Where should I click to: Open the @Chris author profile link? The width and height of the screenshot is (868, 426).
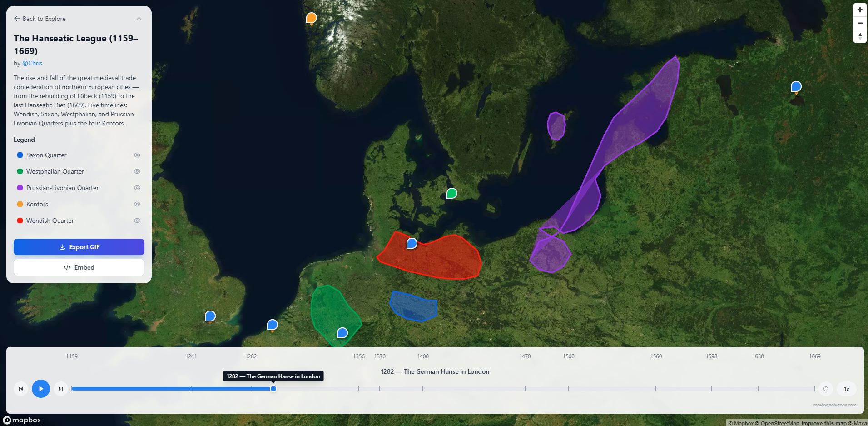tap(32, 63)
